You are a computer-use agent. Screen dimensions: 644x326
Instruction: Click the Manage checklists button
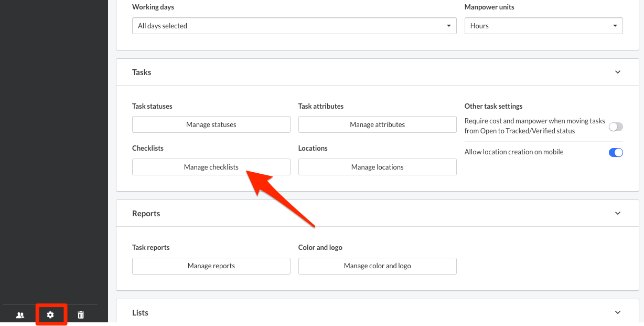pyautogui.click(x=211, y=167)
